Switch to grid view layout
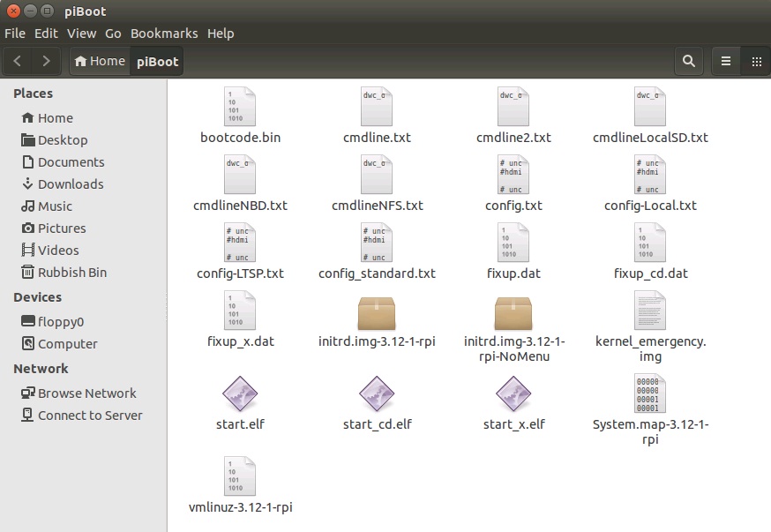This screenshot has width=771, height=532. [756, 61]
